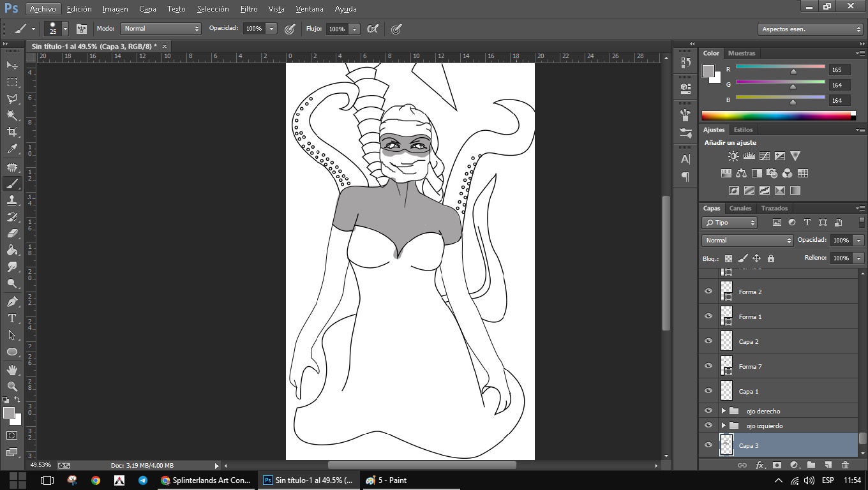Open the layer Tipo filter dropdown

[730, 223]
